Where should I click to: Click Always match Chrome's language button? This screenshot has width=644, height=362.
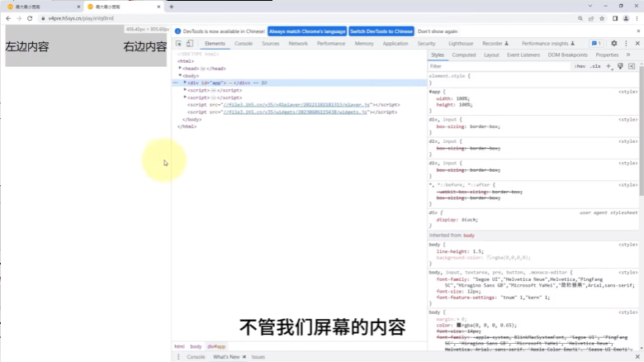(x=307, y=31)
